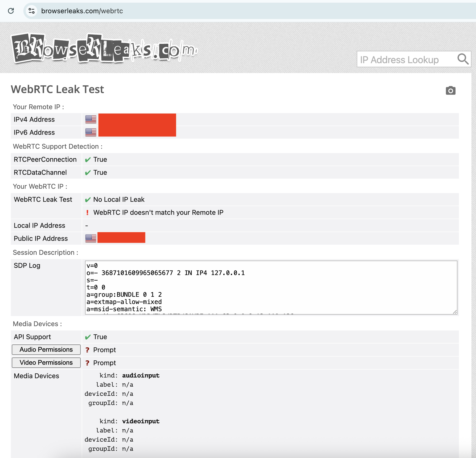Click the US flag beside IPv6 Address
Screen dimensions: 476x458
pos(91,132)
